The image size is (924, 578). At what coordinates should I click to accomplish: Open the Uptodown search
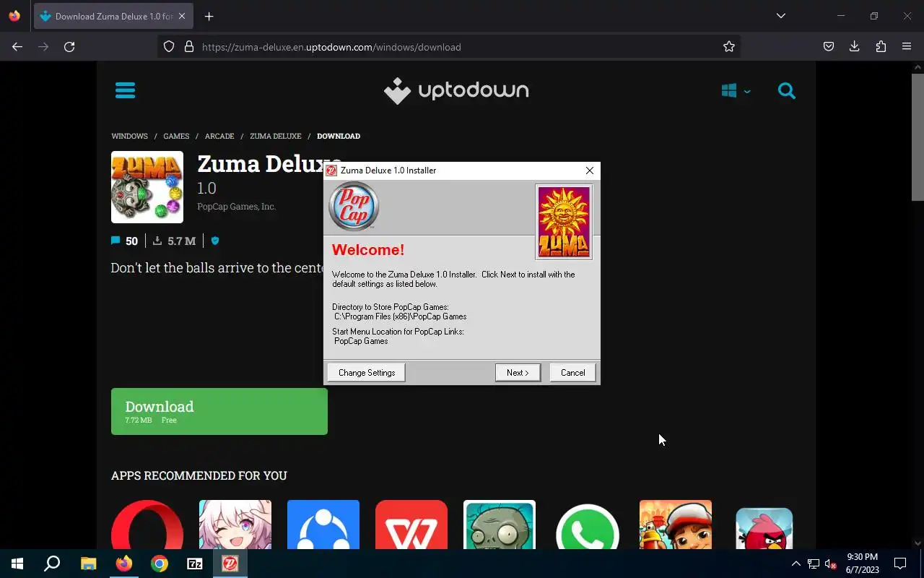(x=787, y=91)
